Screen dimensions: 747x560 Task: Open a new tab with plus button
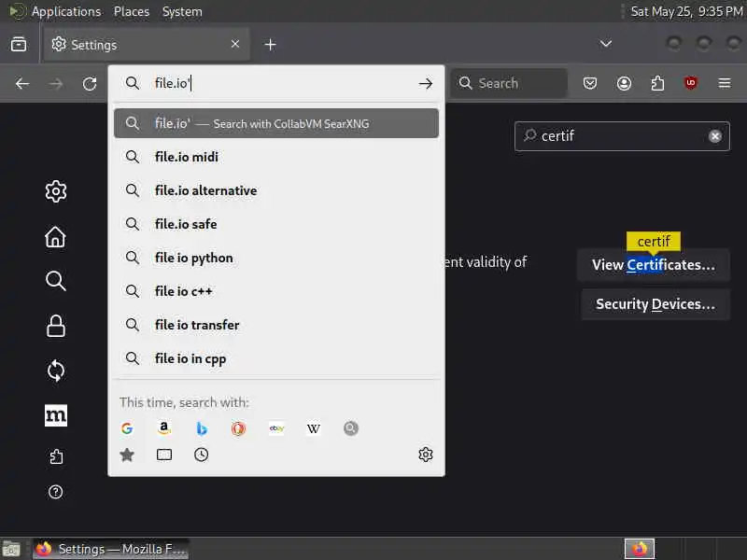pyautogui.click(x=270, y=44)
